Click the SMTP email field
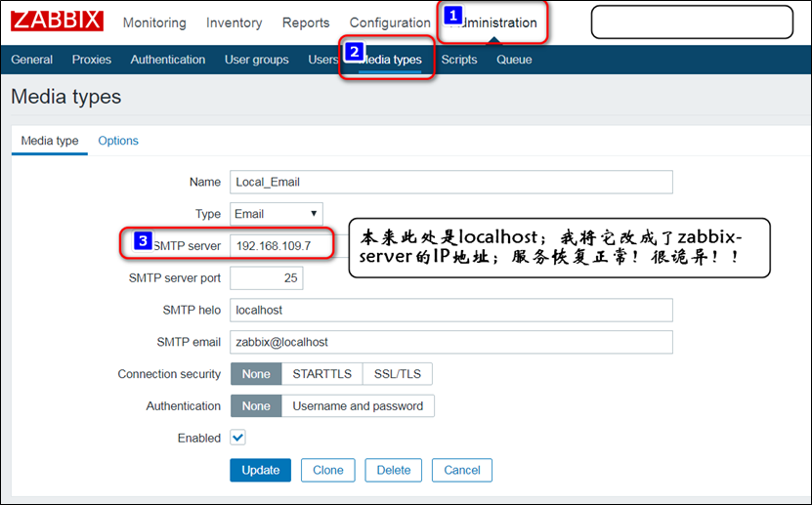 451,342
